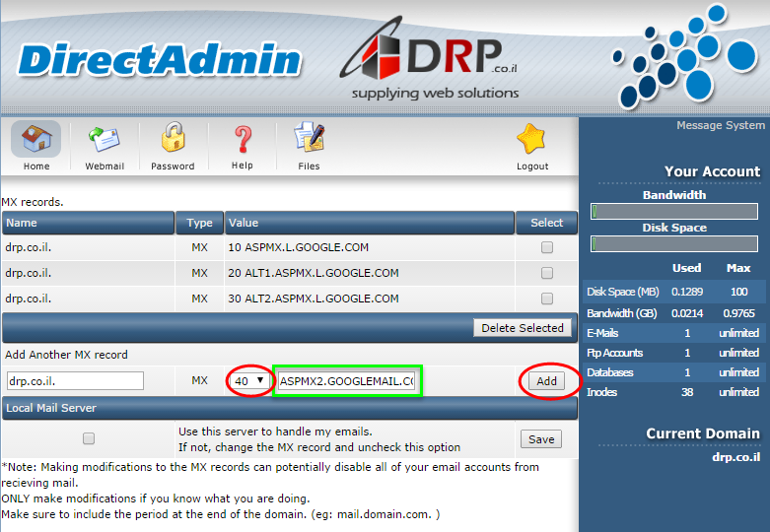The image size is (770, 532).
Task: Click the Logout star icon
Action: coord(532,140)
